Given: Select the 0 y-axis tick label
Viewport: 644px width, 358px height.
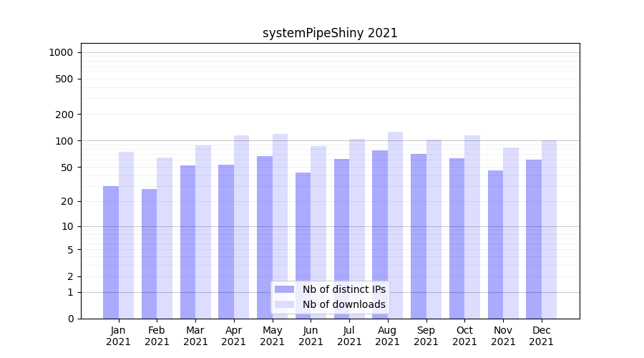Looking at the screenshot, I should pos(70,319).
